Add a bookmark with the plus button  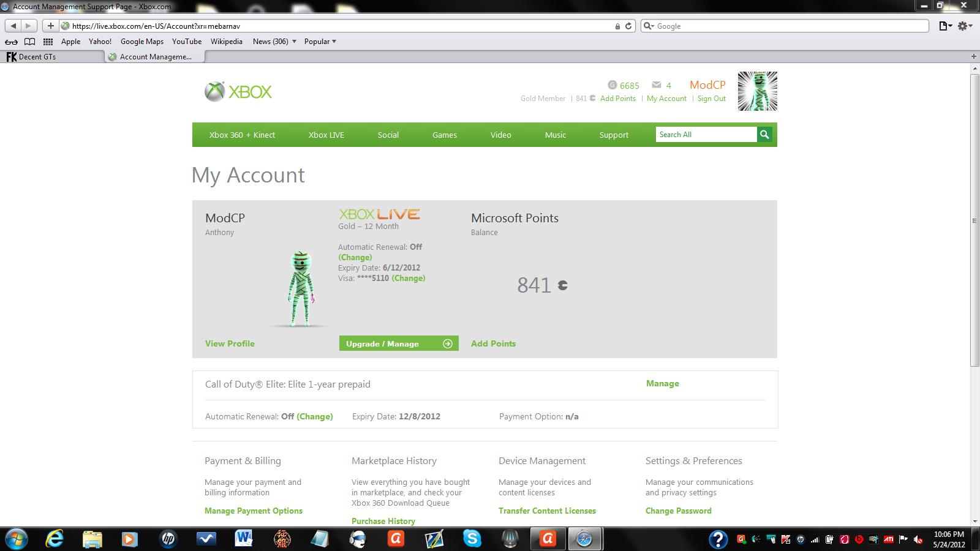pos(50,26)
